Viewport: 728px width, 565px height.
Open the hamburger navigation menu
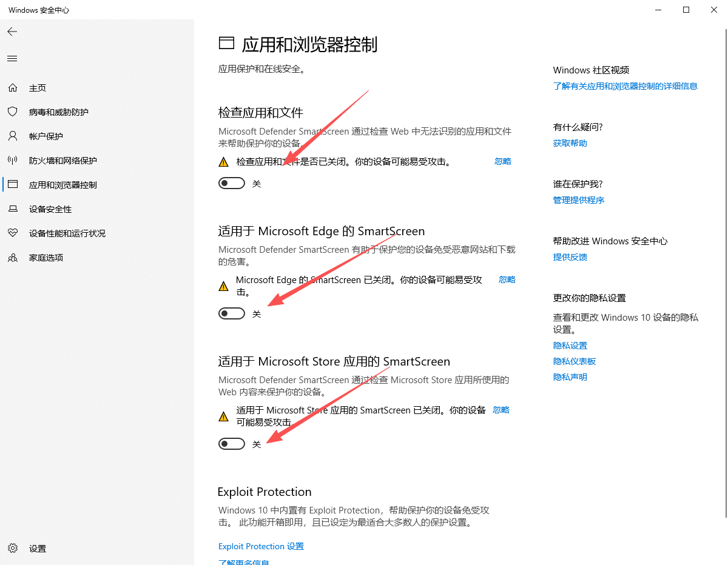pyautogui.click(x=12, y=59)
